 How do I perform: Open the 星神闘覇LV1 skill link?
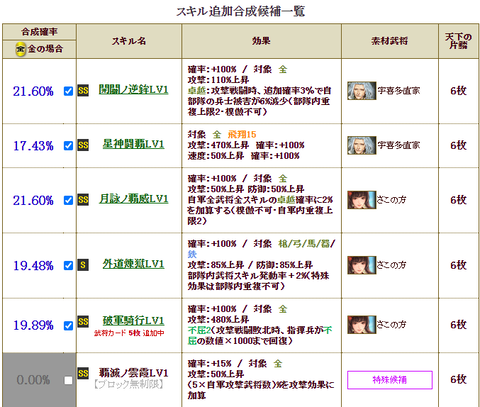tap(133, 144)
